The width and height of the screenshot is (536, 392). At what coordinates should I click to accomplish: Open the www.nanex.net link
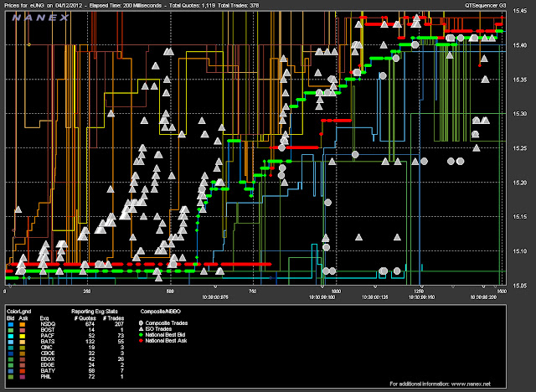pos(471,384)
